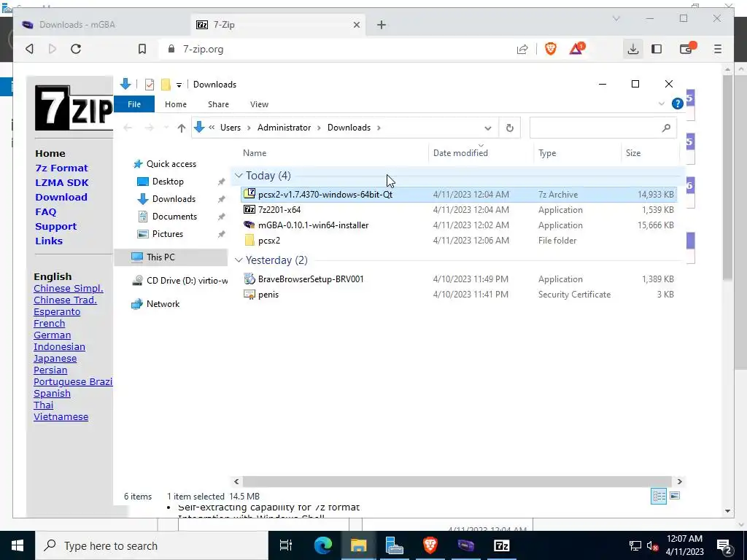
Task: Click Explorer New Folder quick access icon
Action: point(166,85)
